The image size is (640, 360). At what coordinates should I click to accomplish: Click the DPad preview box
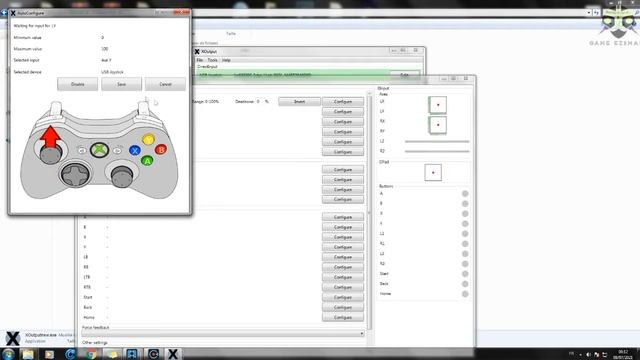click(433, 173)
